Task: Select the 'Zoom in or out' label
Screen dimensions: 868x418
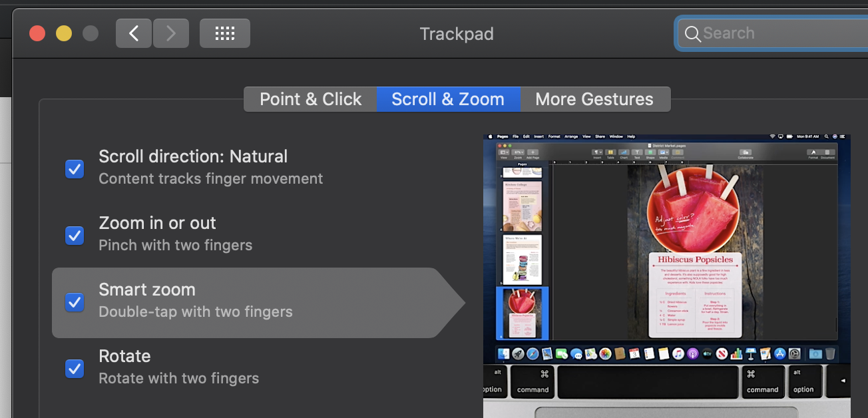Action: (157, 223)
